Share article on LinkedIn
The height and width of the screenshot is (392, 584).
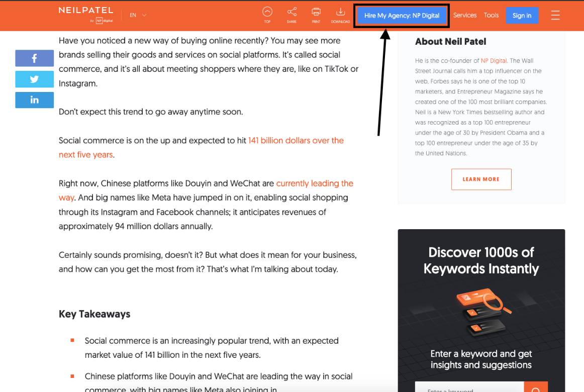(34, 100)
